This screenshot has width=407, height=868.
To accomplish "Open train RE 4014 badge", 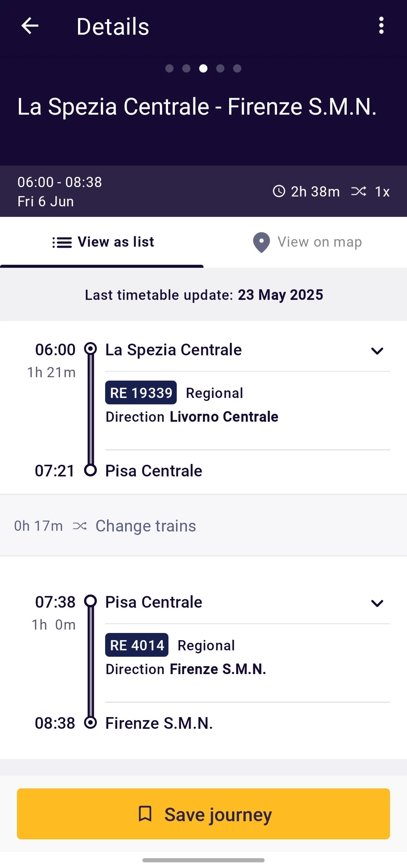I will [x=137, y=645].
